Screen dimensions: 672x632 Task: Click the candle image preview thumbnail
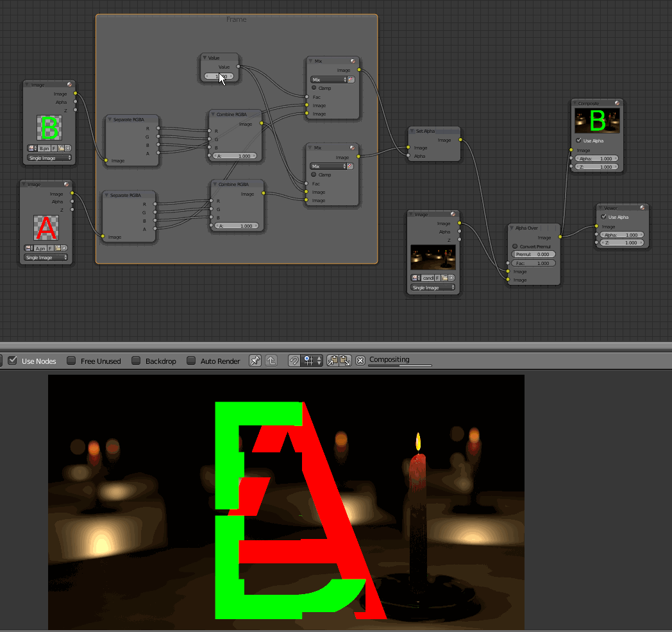point(433,257)
